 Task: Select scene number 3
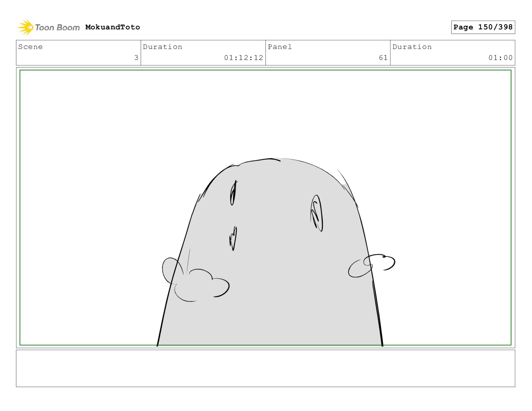(x=136, y=58)
